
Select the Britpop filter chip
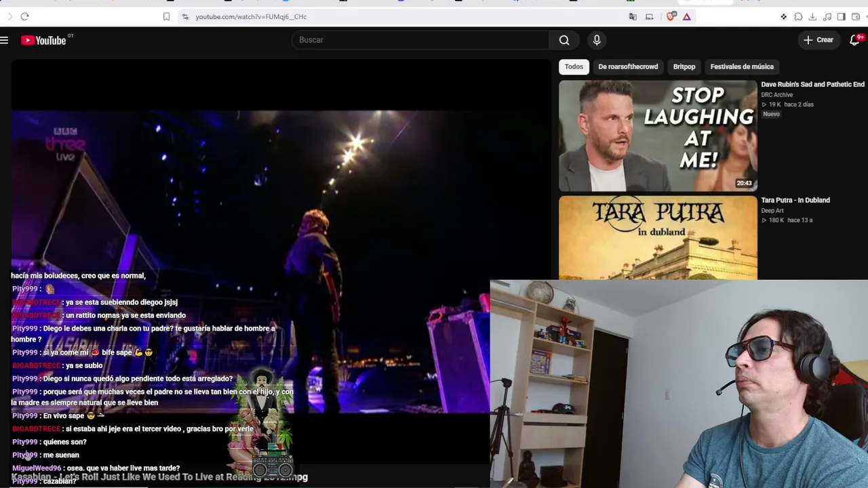coord(684,66)
